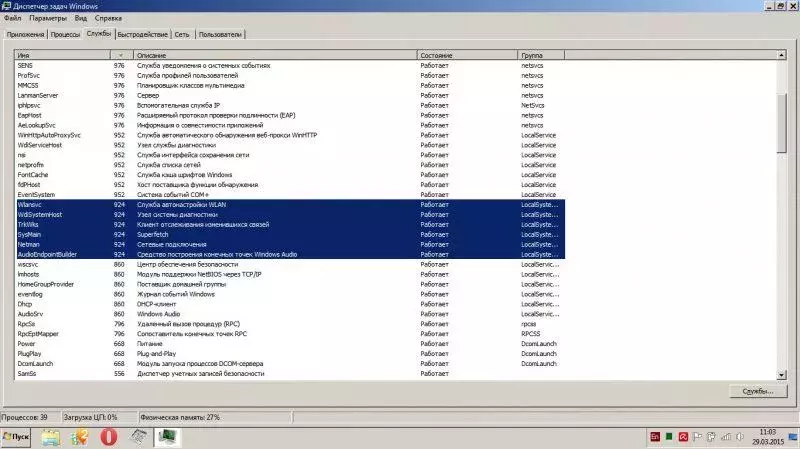
Task: Click the language indicator tray icon
Action: 655,437
